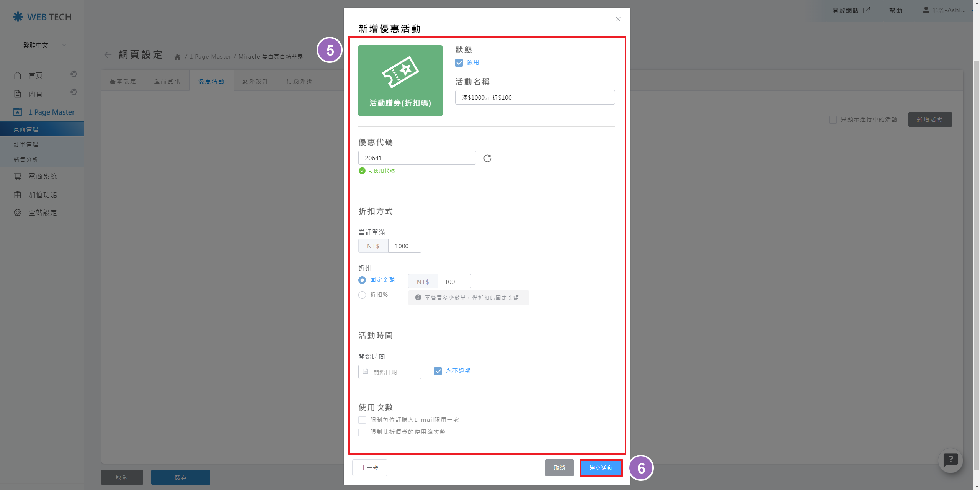
Task: Click the gear icon beside 首頁
Action: (x=74, y=74)
